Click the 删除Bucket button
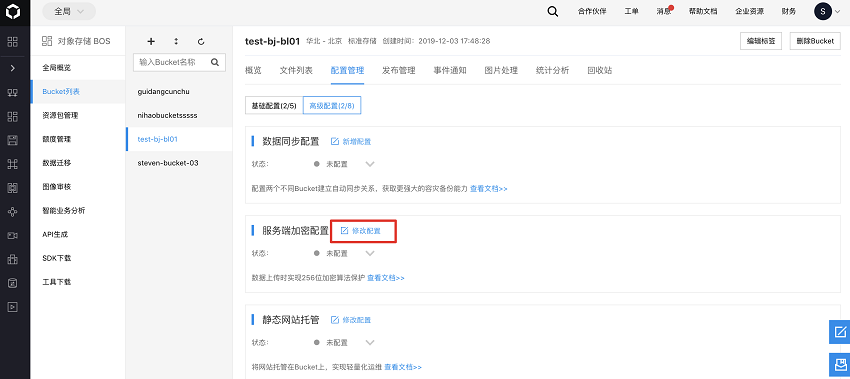This screenshot has height=379, width=850. 815,41
